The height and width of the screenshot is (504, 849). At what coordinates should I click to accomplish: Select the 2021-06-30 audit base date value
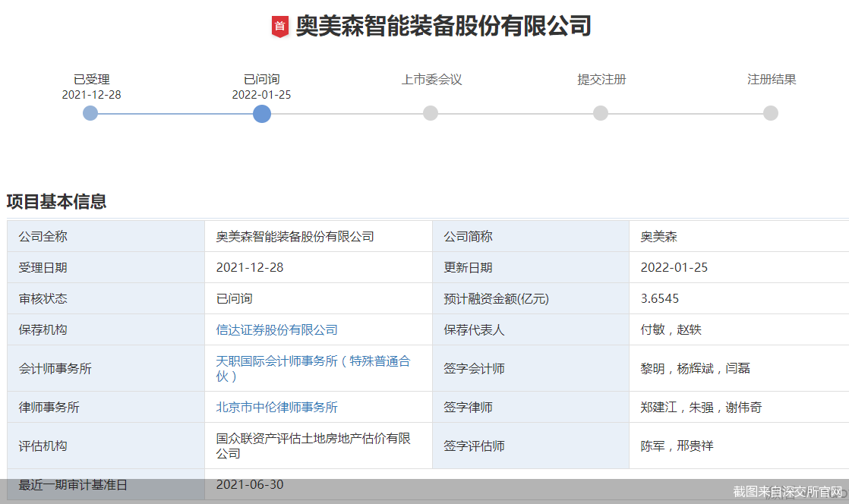(x=250, y=484)
